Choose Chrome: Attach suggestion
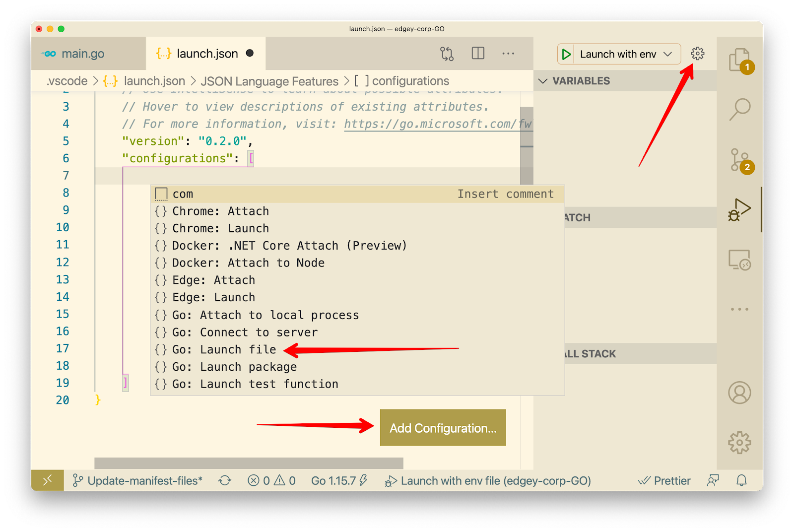 click(x=357, y=211)
